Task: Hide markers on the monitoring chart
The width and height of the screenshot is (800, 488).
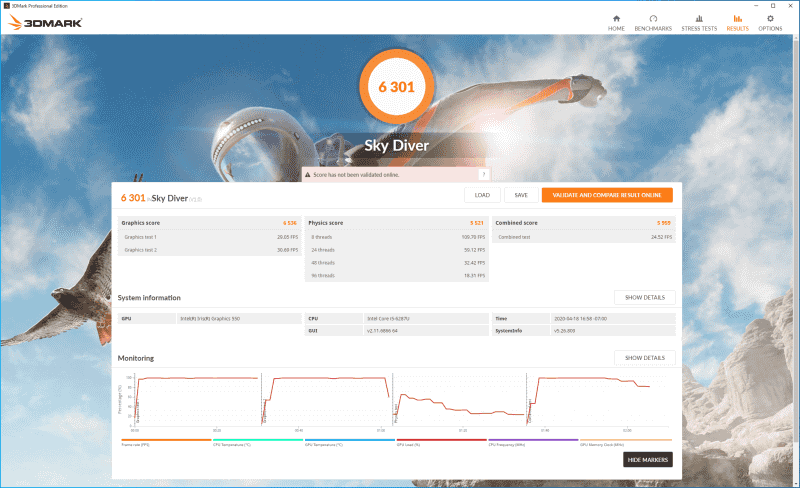Action: tap(647, 460)
